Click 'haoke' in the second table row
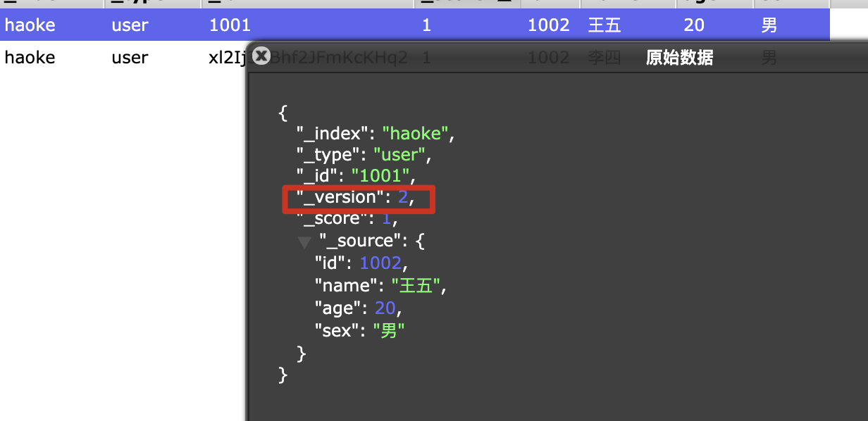This screenshot has height=421, width=868. point(30,57)
